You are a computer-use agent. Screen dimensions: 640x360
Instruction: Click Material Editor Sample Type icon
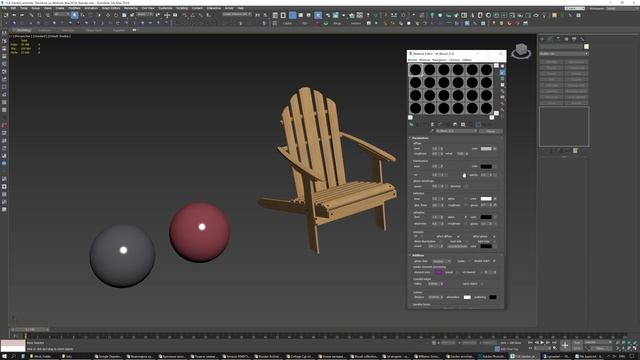(x=502, y=66)
